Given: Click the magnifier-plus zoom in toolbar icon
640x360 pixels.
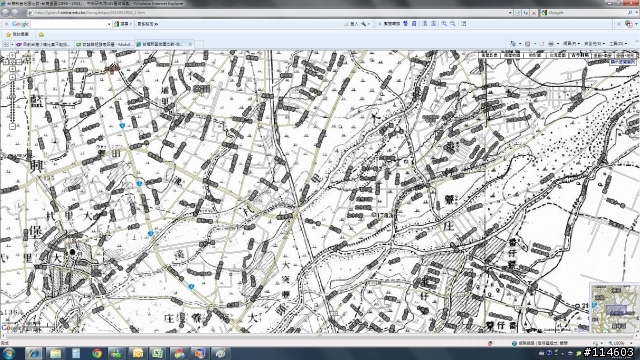Looking at the screenshot, I should pyautogui.click(x=444, y=24).
